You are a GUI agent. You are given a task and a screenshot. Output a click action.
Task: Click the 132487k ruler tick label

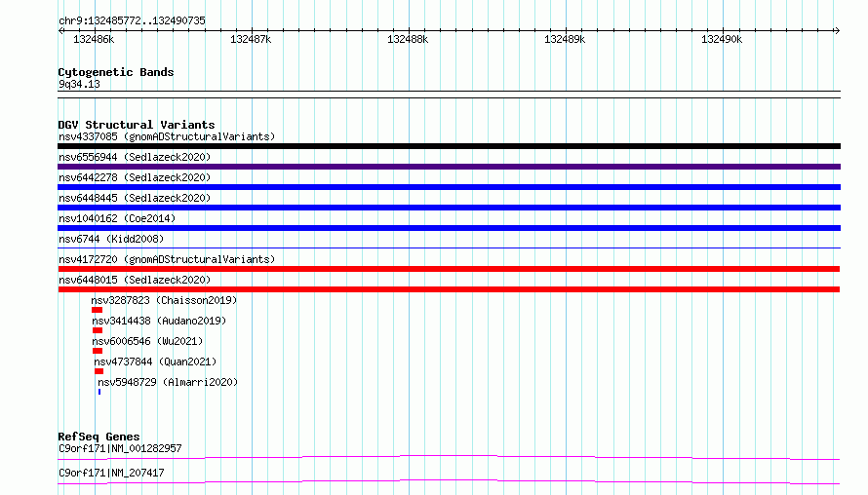coord(251,39)
